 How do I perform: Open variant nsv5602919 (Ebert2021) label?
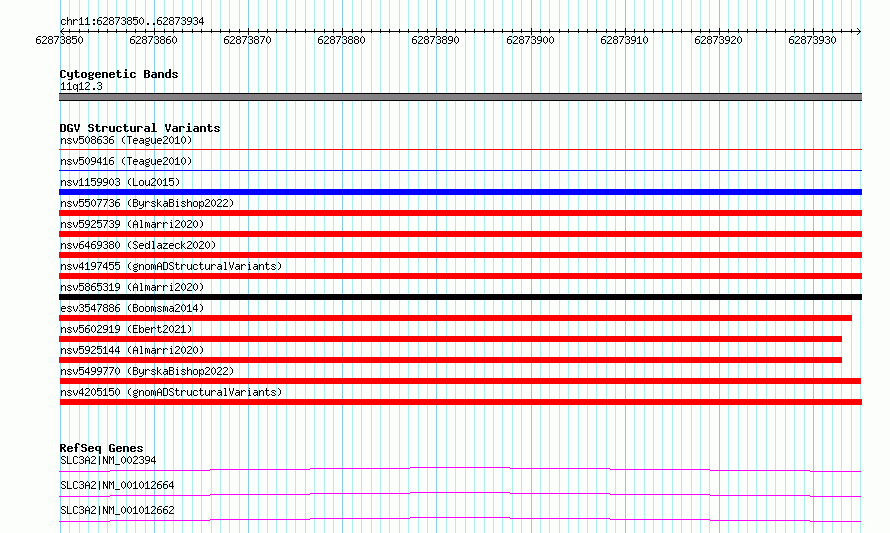[126, 329]
